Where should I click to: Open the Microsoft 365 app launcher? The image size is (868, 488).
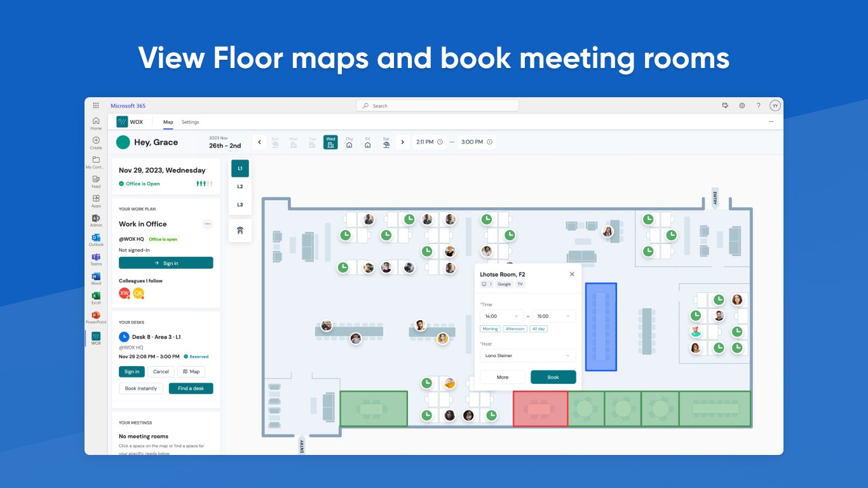point(96,105)
